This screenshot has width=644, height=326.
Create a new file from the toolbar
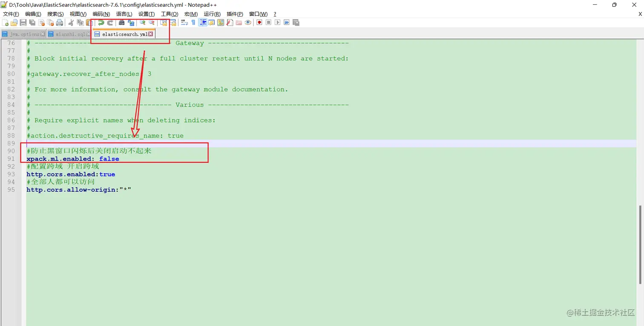pos(5,23)
